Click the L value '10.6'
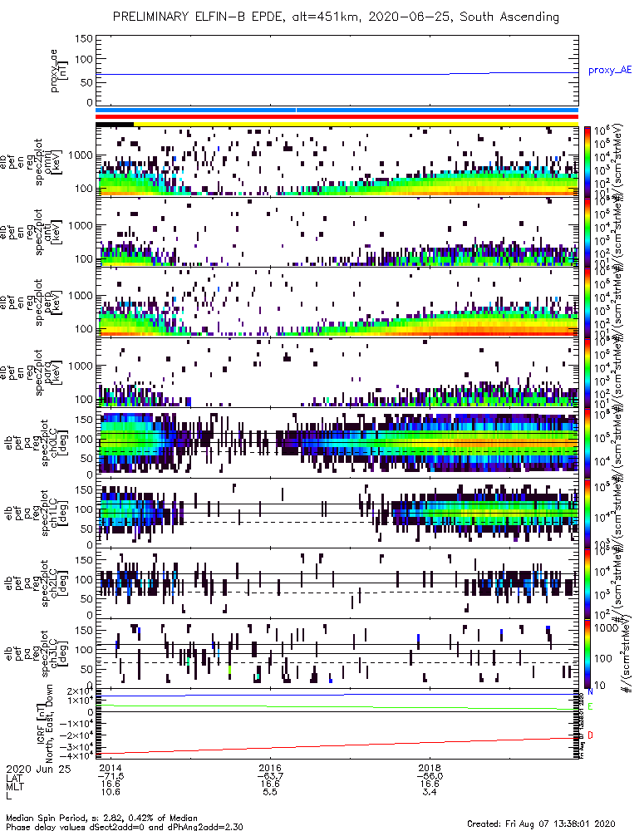The width and height of the screenshot is (644, 831). (x=111, y=792)
